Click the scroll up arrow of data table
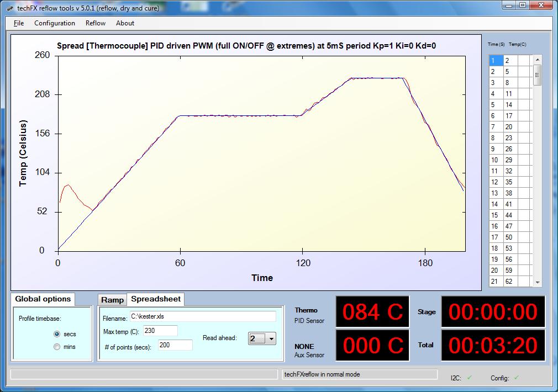The height and width of the screenshot is (392, 558). (538, 60)
